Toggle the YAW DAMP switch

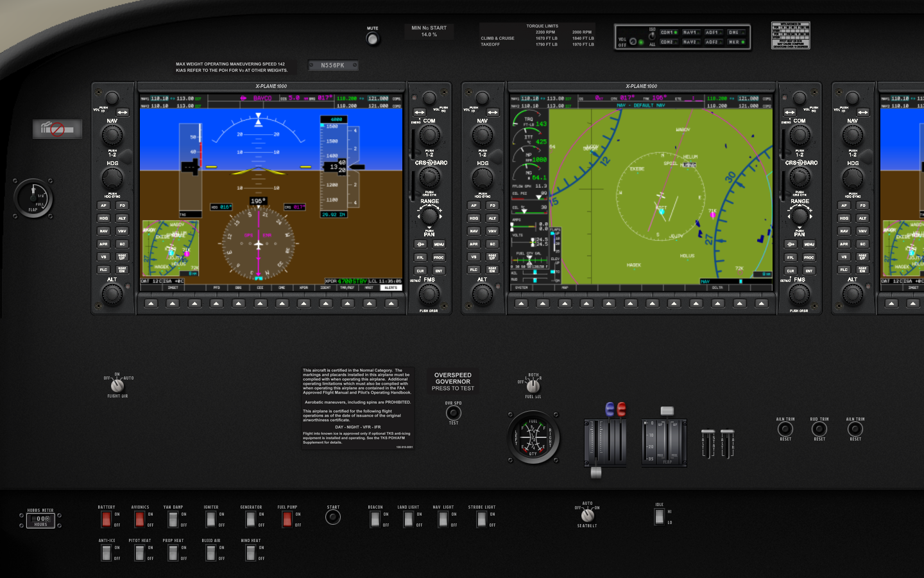(x=173, y=519)
